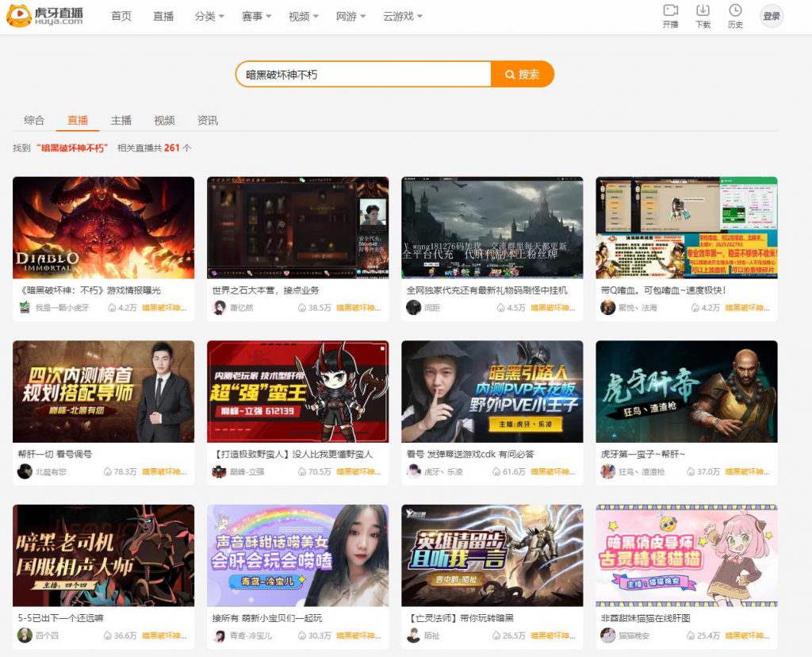Click the title 5-5已出下一个还远嘛
Viewport: 812px width, 657px height.
pyautogui.click(x=60, y=617)
